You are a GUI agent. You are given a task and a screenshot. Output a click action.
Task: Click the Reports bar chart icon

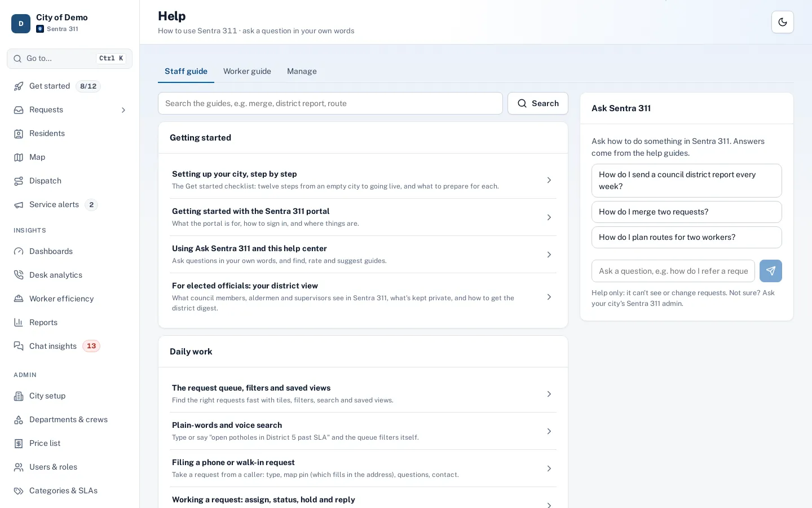[19, 323]
